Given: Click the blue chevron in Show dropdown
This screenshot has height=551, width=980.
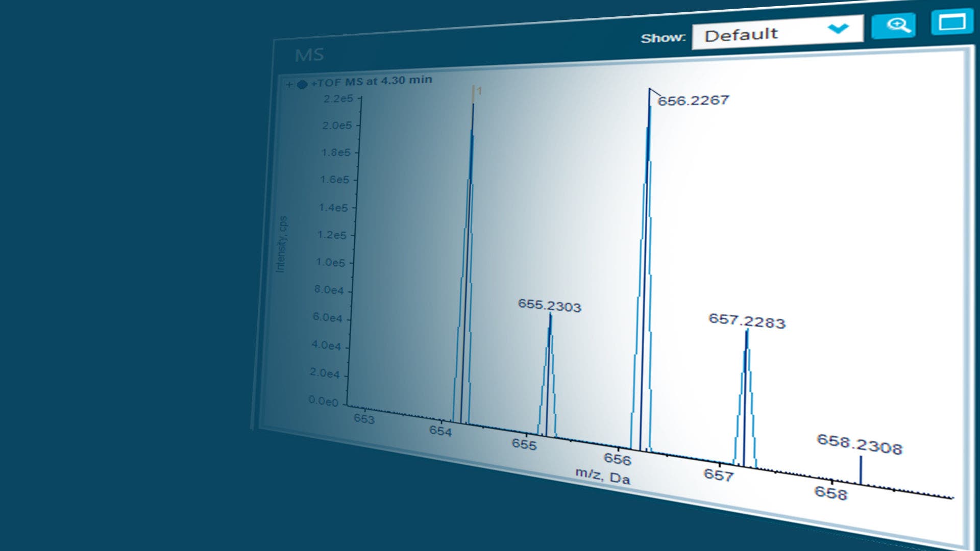Looking at the screenshot, I should 838,29.
